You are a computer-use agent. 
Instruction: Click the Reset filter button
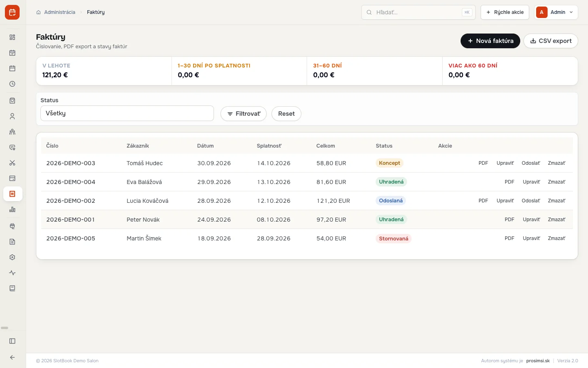(x=286, y=114)
